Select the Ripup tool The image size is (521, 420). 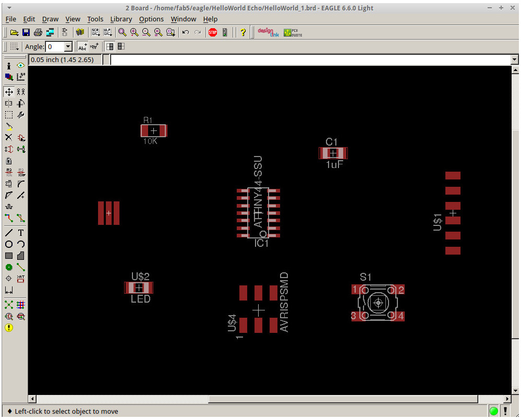(21, 218)
